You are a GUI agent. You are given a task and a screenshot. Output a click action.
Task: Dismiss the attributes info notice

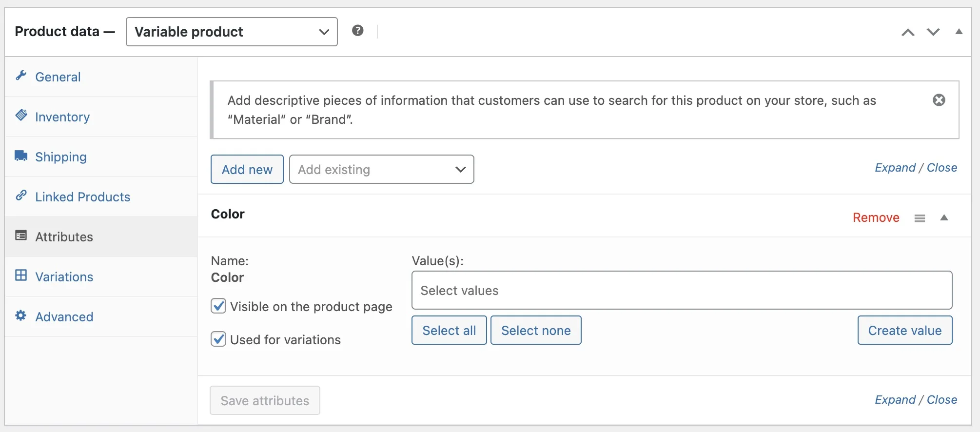(939, 100)
